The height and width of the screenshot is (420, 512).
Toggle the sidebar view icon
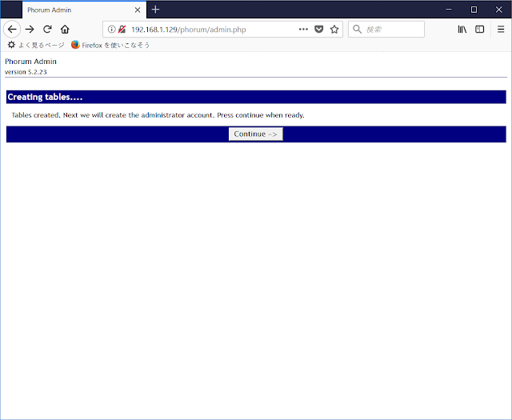coord(480,30)
